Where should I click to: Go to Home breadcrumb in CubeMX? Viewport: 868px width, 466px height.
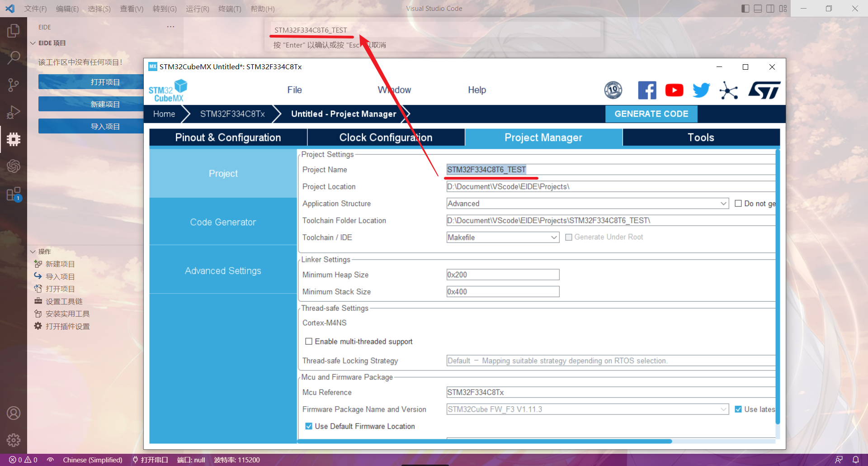click(164, 114)
